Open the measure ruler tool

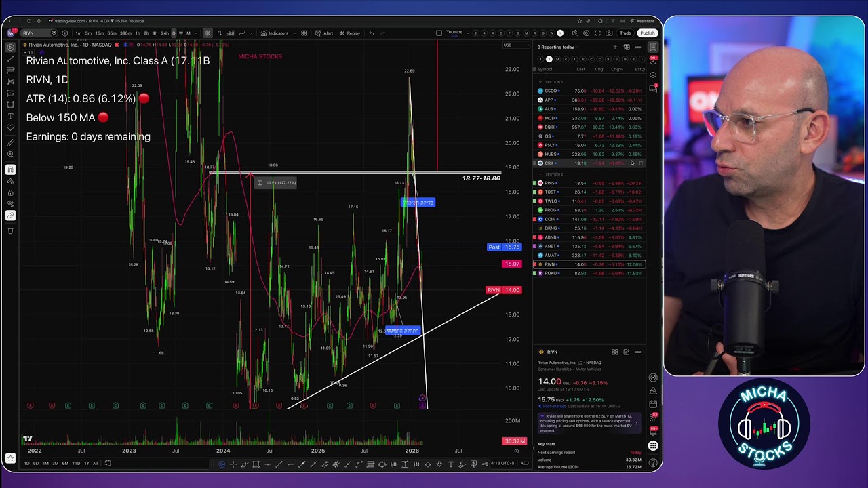[x=10, y=143]
